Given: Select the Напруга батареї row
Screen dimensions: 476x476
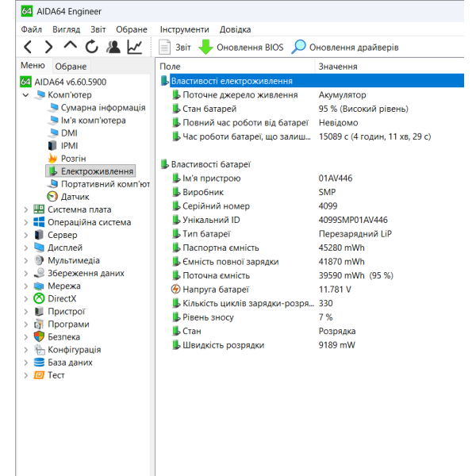Looking at the screenshot, I should [x=261, y=290].
